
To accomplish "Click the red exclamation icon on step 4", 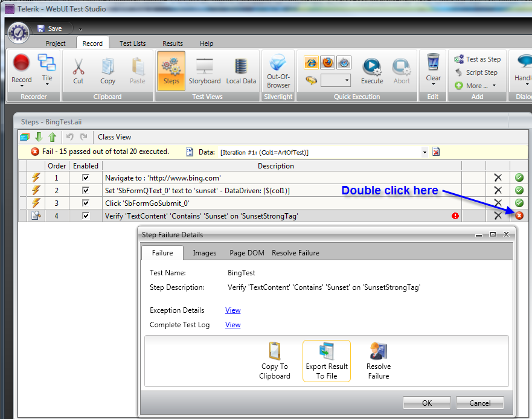I will 455,216.
